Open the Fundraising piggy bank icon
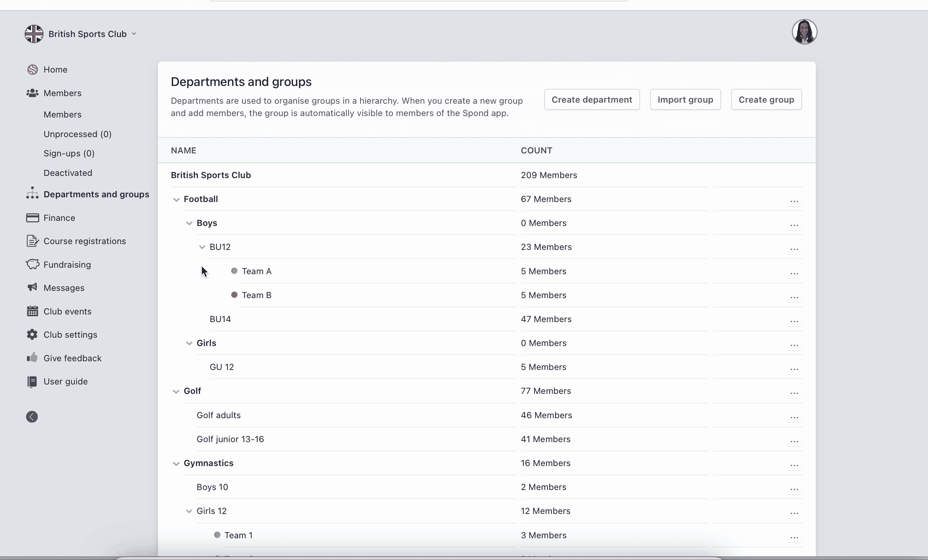 32,264
